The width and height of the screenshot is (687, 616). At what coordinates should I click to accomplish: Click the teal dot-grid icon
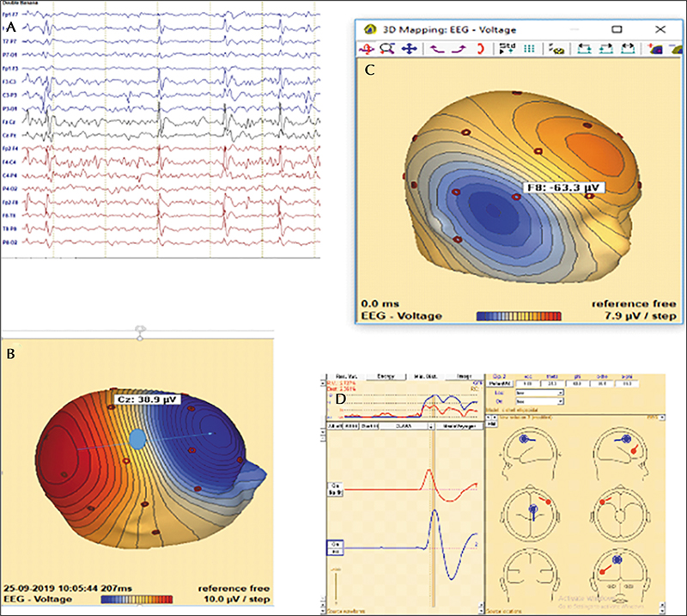529,49
